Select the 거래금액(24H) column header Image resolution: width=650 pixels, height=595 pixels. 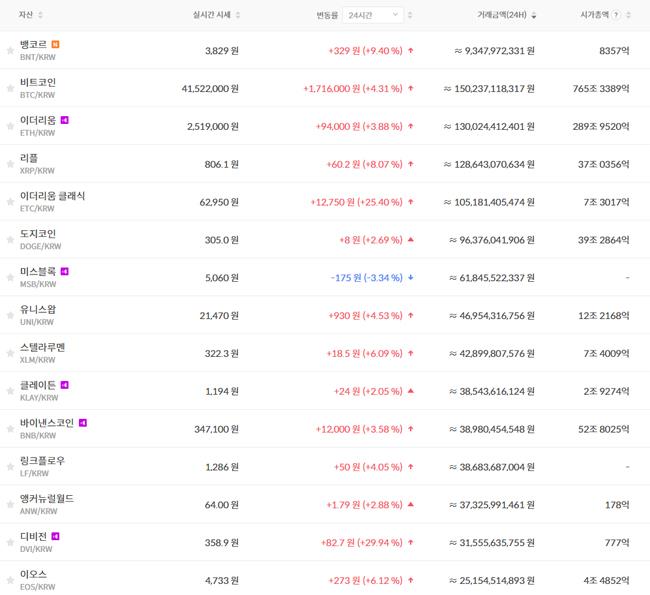pyautogui.click(x=502, y=15)
